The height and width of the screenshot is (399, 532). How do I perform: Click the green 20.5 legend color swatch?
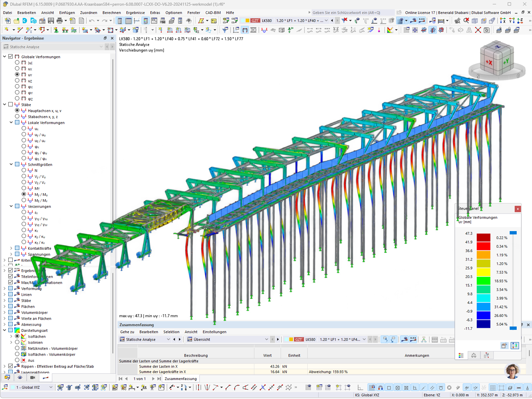[x=483, y=281]
